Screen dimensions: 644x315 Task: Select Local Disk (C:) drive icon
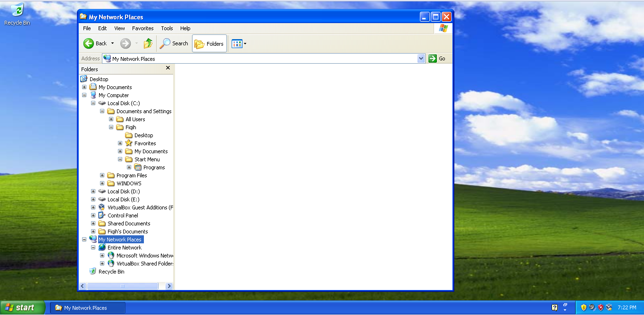pyautogui.click(x=102, y=103)
